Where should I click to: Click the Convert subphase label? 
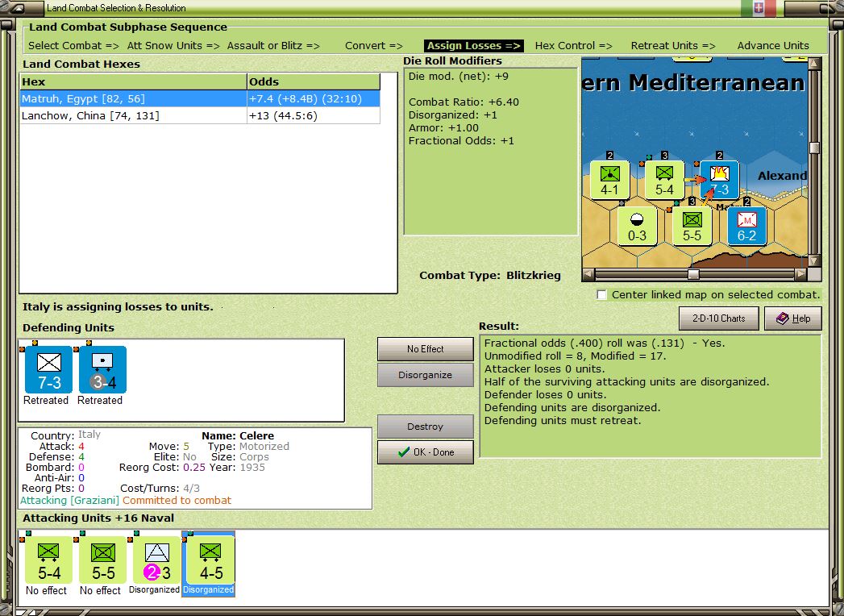pos(373,46)
